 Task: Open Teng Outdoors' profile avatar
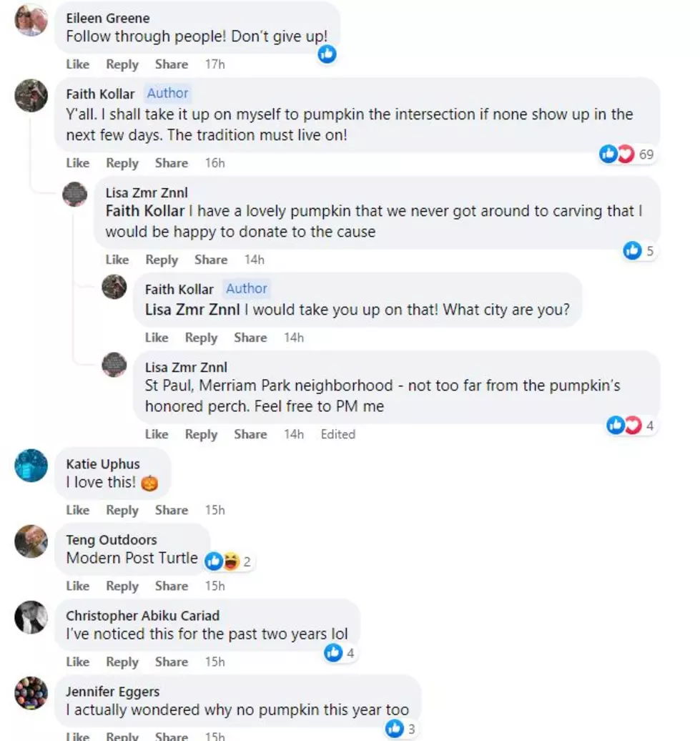31,541
